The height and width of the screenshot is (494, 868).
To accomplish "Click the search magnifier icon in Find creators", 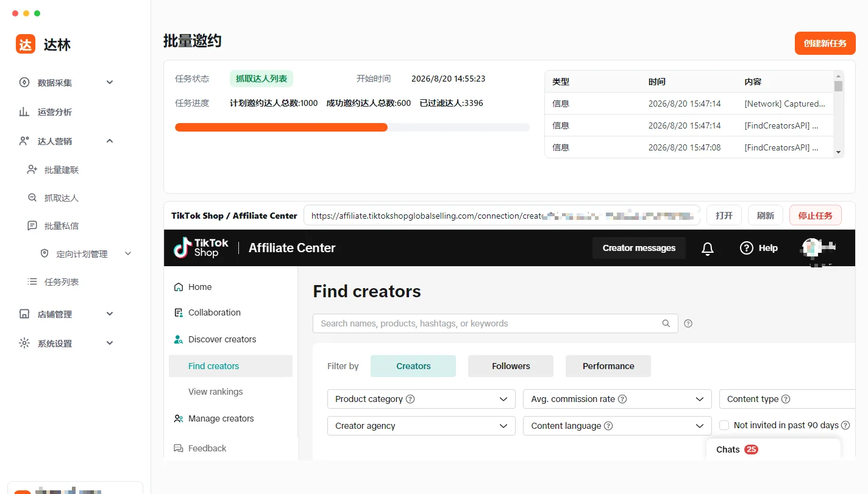I will 666,323.
